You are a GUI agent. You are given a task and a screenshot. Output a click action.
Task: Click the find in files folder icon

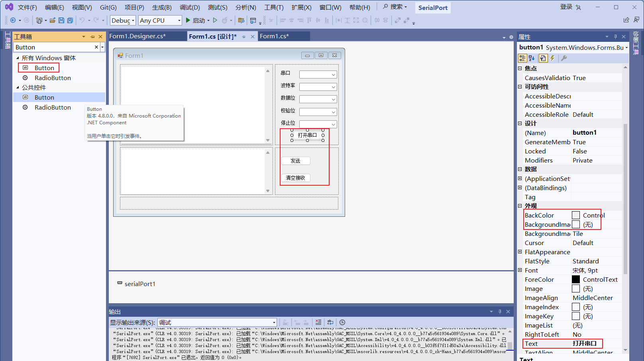point(241,20)
